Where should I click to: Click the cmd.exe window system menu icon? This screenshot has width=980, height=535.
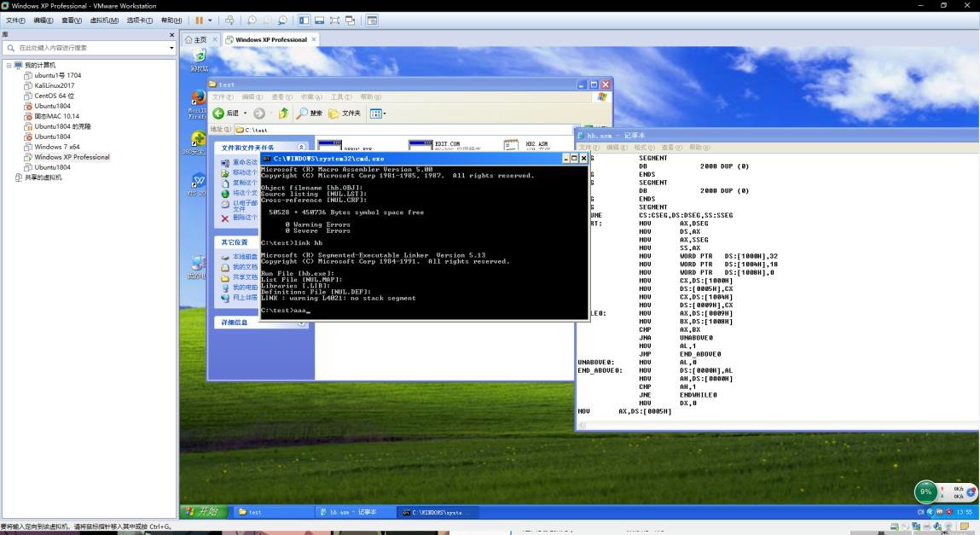tap(266, 159)
